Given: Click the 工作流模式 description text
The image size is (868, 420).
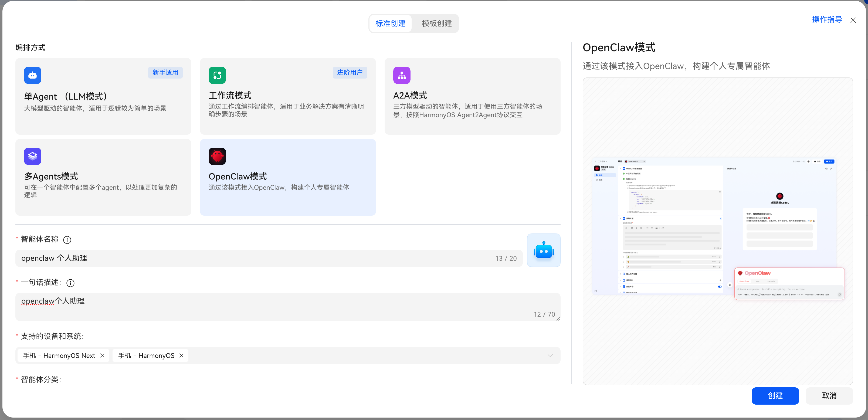Looking at the screenshot, I should pyautogui.click(x=286, y=110).
